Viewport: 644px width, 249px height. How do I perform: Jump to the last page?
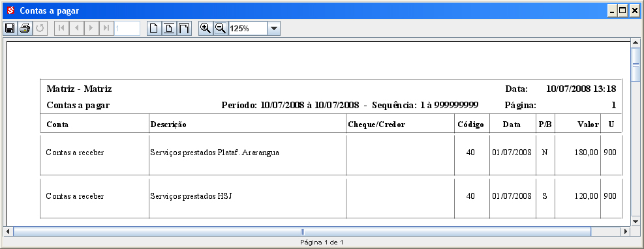click(106, 28)
